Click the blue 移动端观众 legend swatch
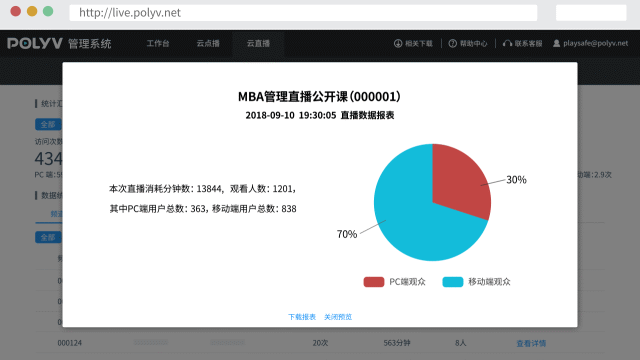 (453, 282)
